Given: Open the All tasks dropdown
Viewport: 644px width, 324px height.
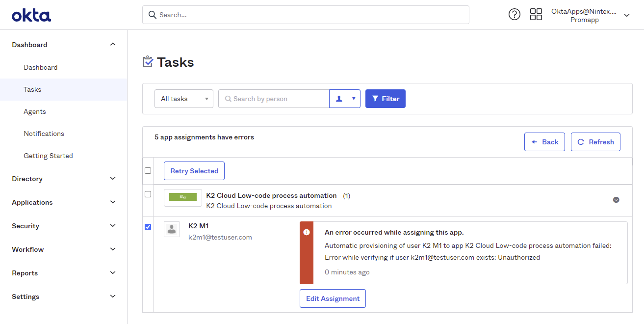Looking at the screenshot, I should (184, 99).
